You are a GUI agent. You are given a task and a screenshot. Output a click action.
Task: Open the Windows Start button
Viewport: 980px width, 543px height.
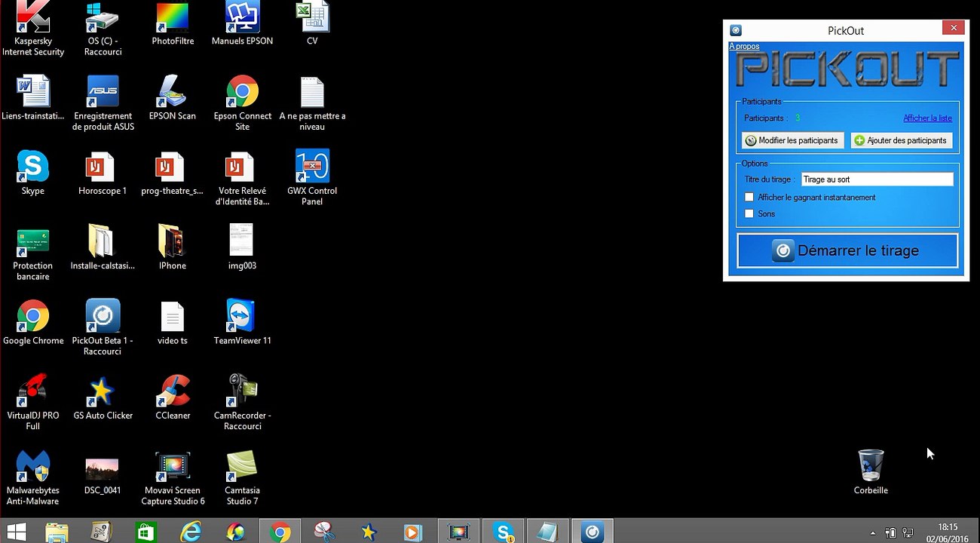(17, 532)
